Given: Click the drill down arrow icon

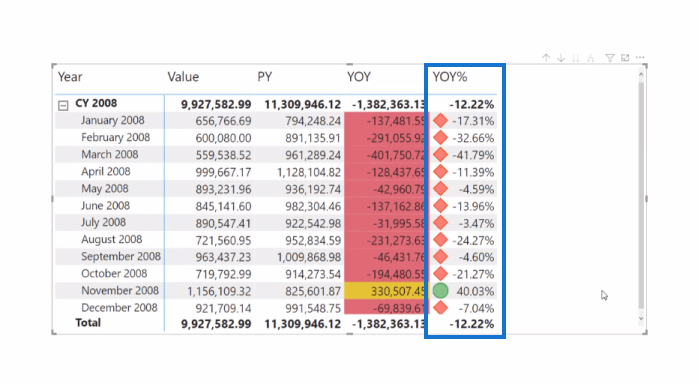Looking at the screenshot, I should pos(561,58).
